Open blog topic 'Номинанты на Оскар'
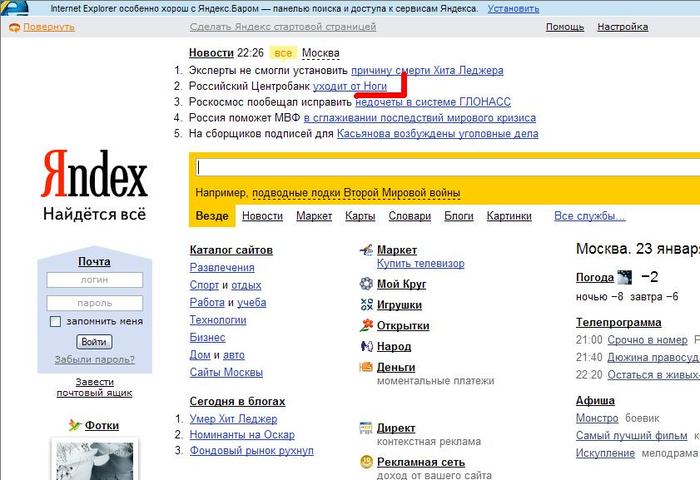 [242, 434]
